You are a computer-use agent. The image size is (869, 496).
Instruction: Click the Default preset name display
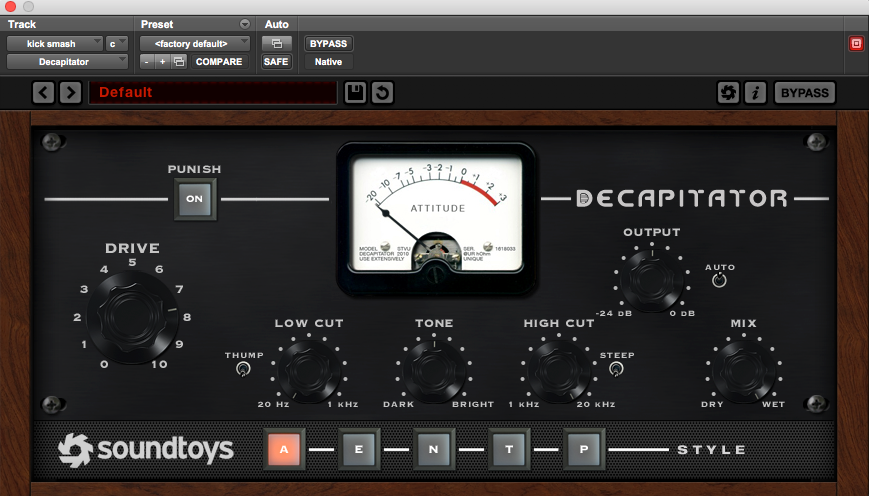click(213, 93)
